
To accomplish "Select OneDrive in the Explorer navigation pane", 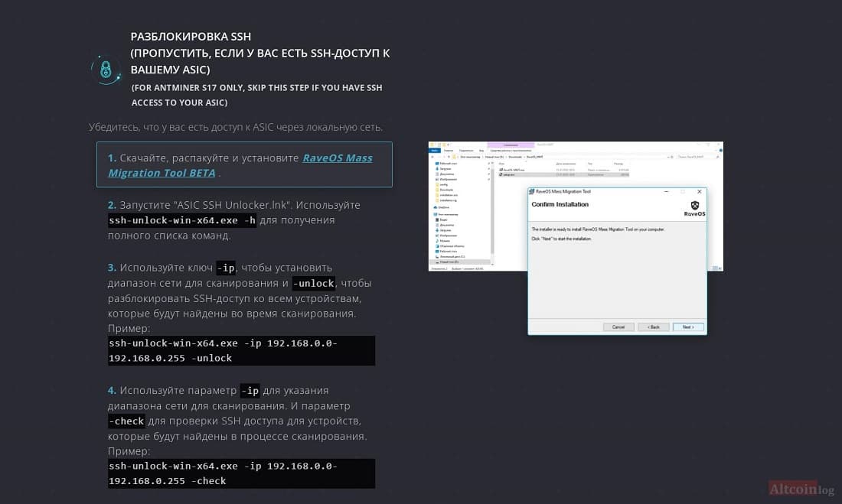I will (x=443, y=207).
